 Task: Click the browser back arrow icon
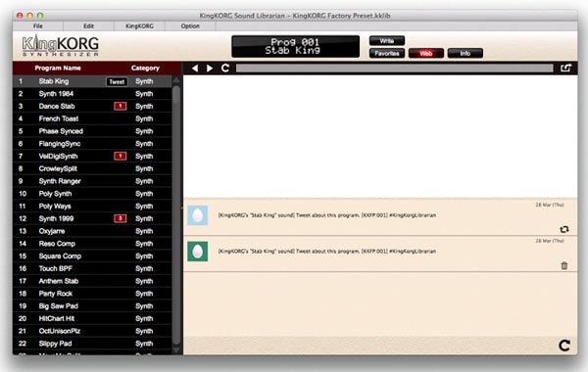point(195,69)
